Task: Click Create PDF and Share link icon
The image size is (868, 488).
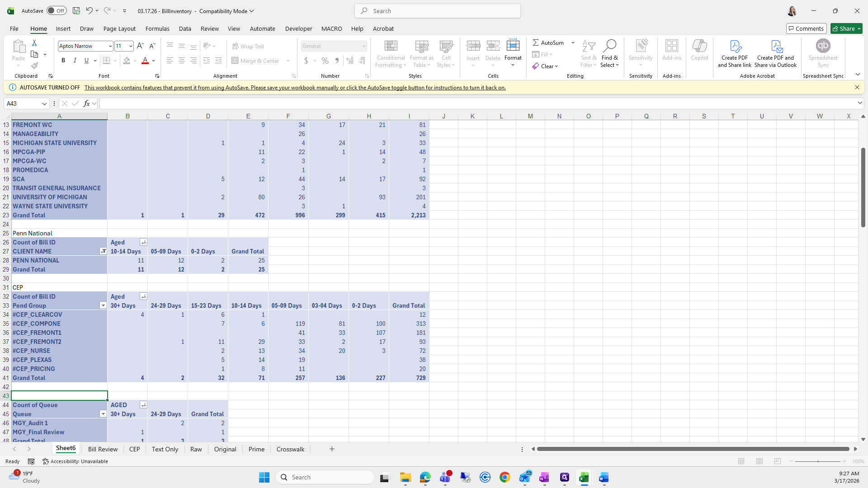Action: pyautogui.click(x=735, y=46)
